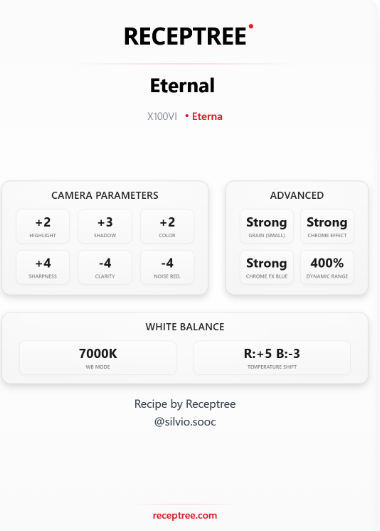
Task: Click the Camera Parameters section heading
Action: pos(105,195)
